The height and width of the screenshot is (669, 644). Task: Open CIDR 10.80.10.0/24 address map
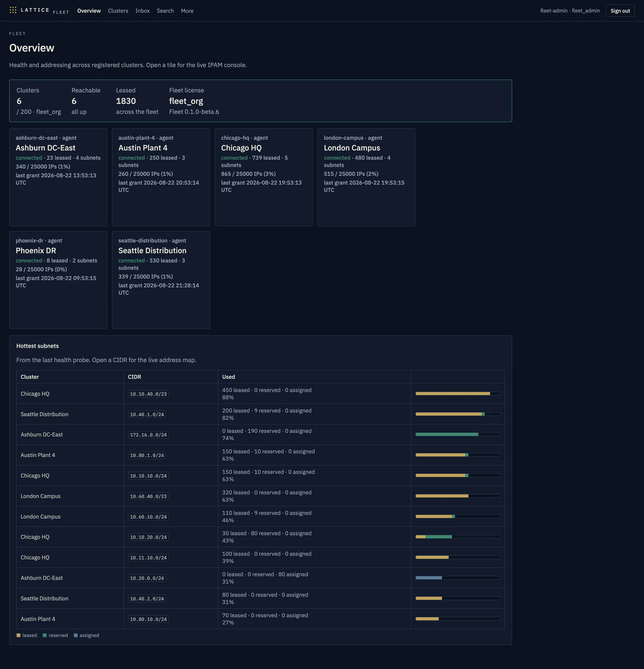click(x=148, y=619)
